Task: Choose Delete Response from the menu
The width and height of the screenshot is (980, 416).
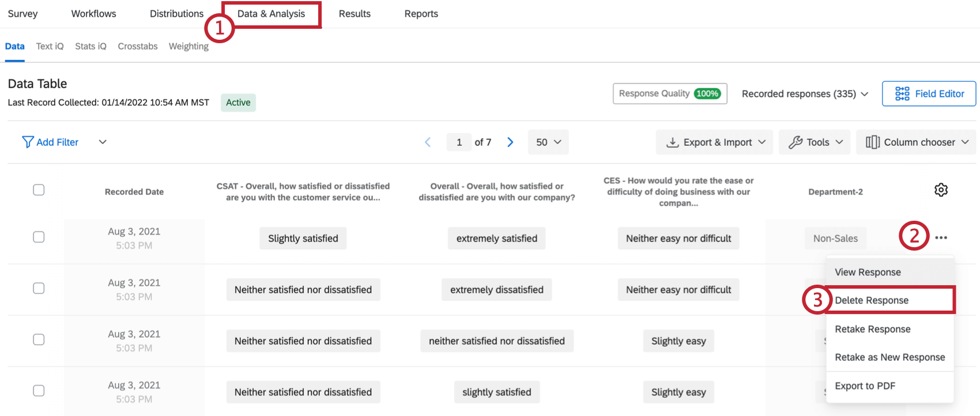Action: [x=872, y=300]
